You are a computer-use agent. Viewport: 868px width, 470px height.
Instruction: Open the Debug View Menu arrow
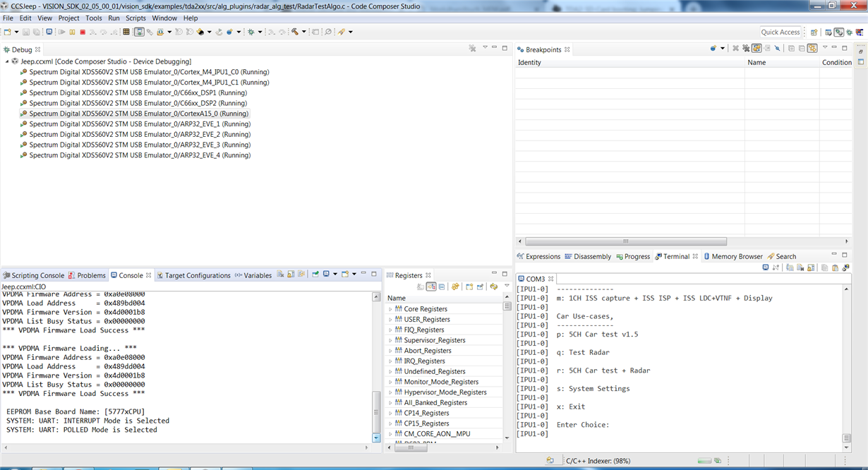point(486,48)
